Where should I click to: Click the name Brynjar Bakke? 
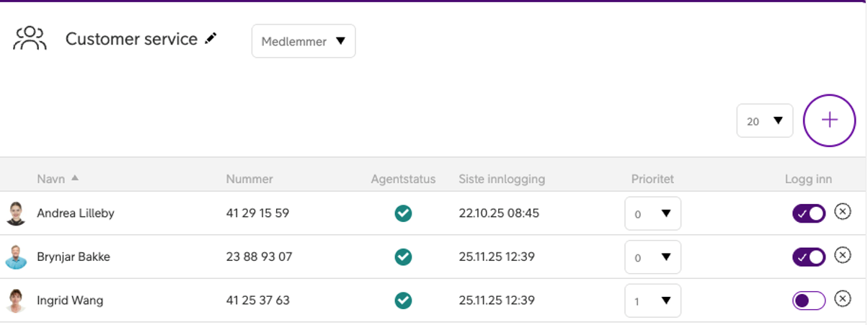[74, 257]
